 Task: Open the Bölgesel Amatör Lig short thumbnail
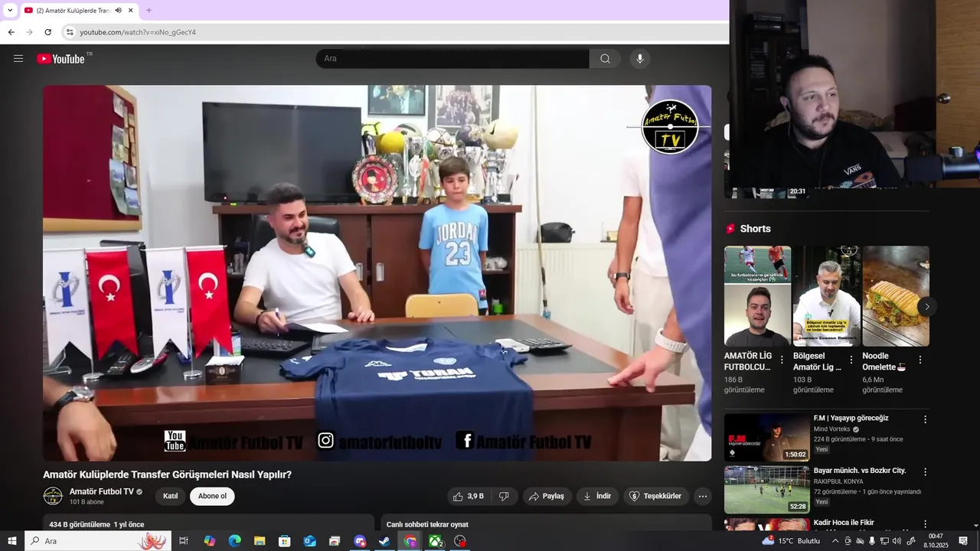coord(827,296)
